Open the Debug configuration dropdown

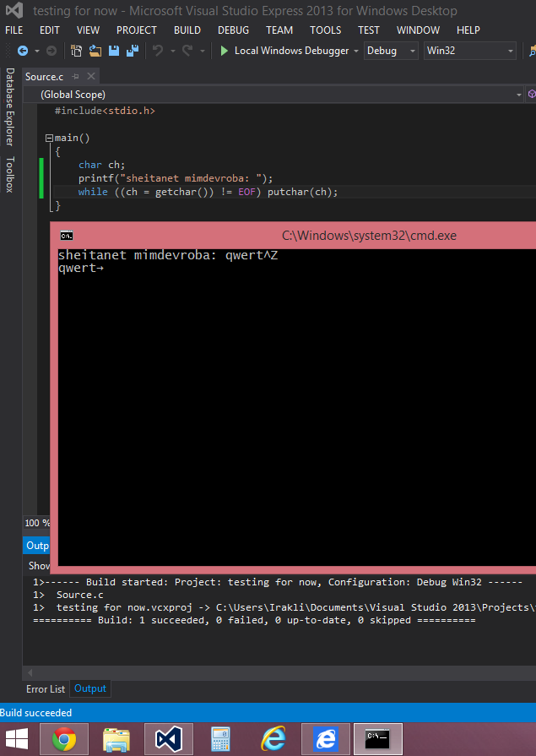click(x=391, y=51)
